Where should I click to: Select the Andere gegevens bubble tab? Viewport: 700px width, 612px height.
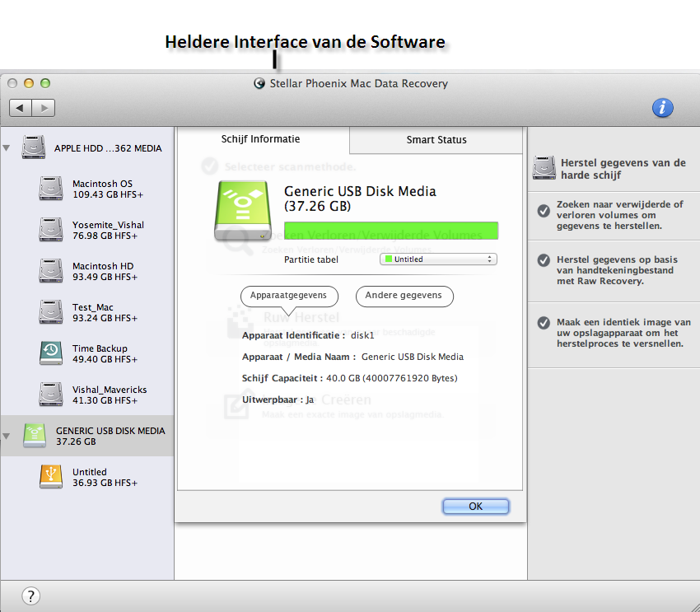tap(404, 296)
